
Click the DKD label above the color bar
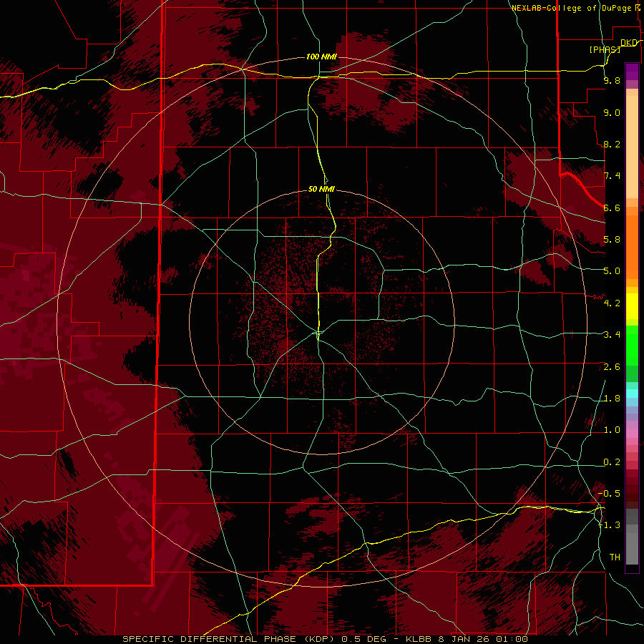(x=629, y=43)
